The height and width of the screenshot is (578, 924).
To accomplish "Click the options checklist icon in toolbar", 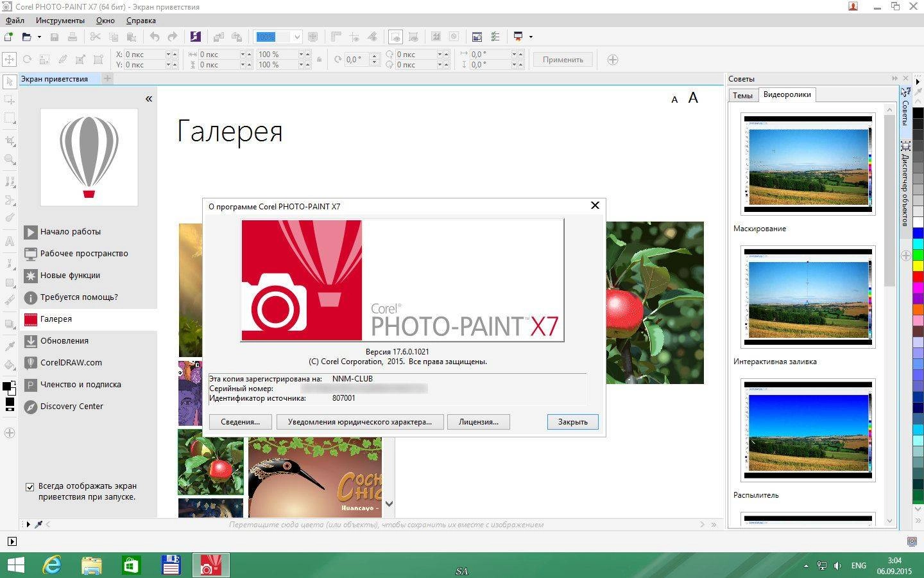I will tap(495, 37).
